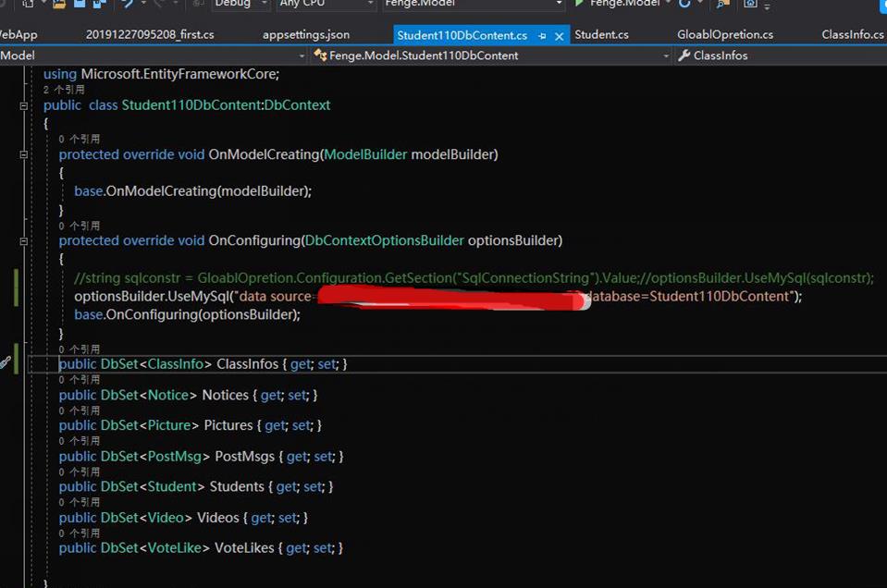
Task: Select the Student110DbContent.cs tab
Action: pos(462,35)
